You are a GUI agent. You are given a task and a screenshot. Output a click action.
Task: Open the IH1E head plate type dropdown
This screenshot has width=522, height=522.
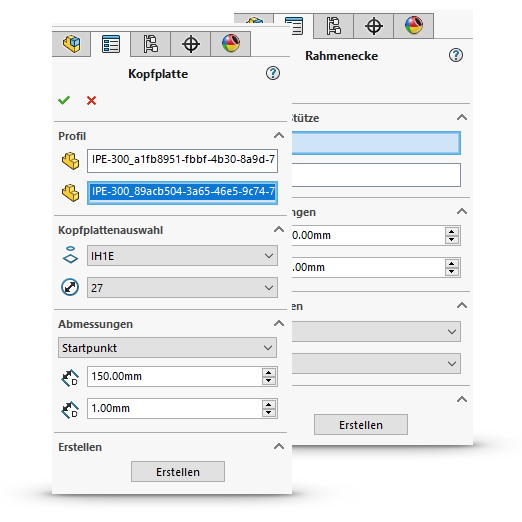(x=182, y=256)
